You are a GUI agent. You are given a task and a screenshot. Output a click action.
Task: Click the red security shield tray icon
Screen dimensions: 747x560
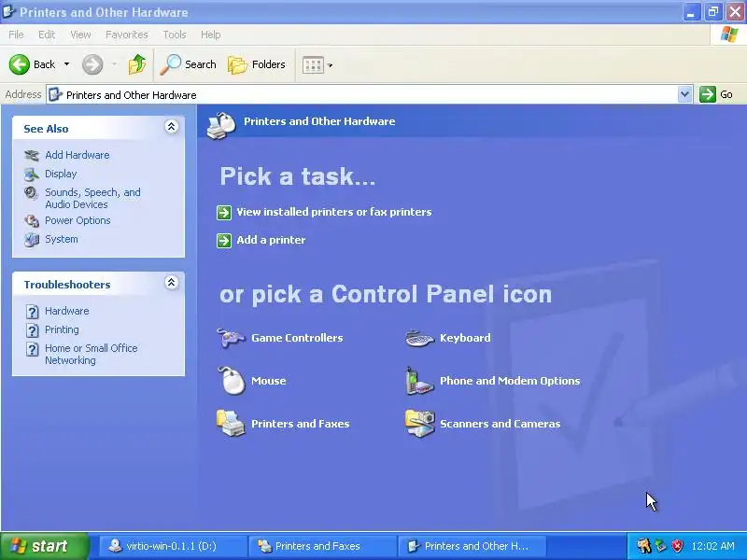[x=677, y=546]
